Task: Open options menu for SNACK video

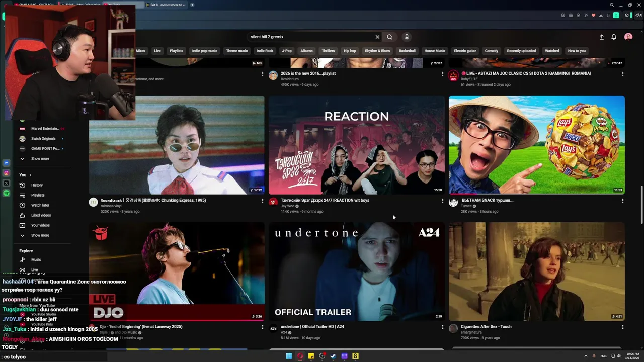Action: pyautogui.click(x=622, y=201)
